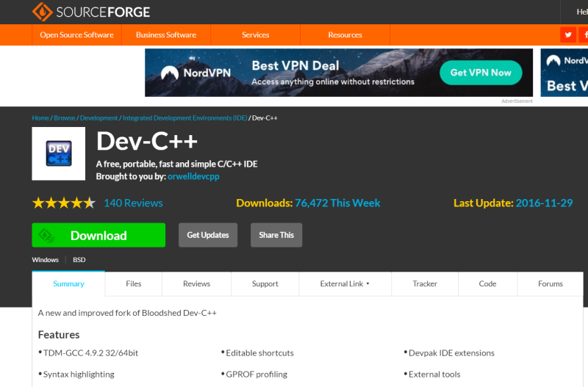The image size is (588, 387).
Task: Click Get VPN Now button
Action: (481, 73)
